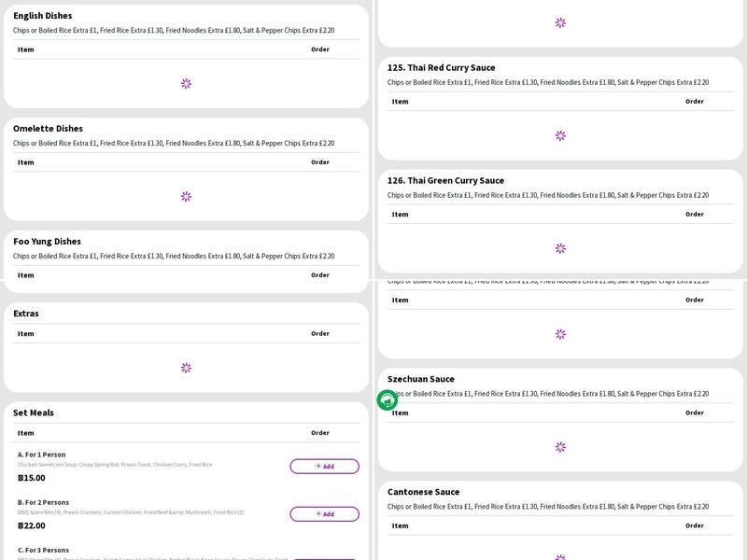Image resolution: width=747 pixels, height=560 pixels.
Task: Click the Foo Yung Dishes heading
Action: coord(47,242)
